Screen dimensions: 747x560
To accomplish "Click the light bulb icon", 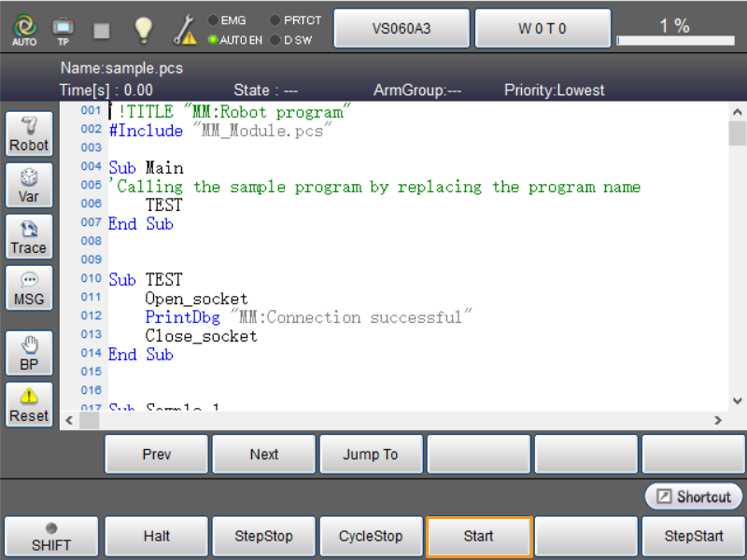I will pyautogui.click(x=143, y=30).
